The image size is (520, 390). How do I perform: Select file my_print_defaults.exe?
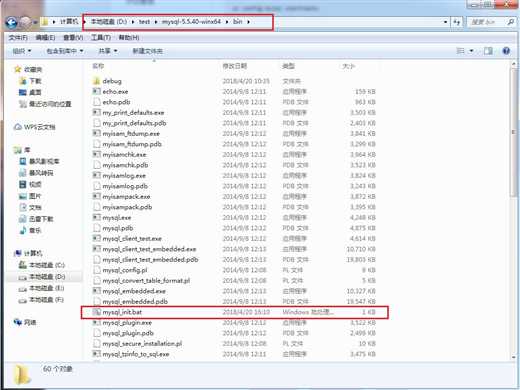coord(133,112)
